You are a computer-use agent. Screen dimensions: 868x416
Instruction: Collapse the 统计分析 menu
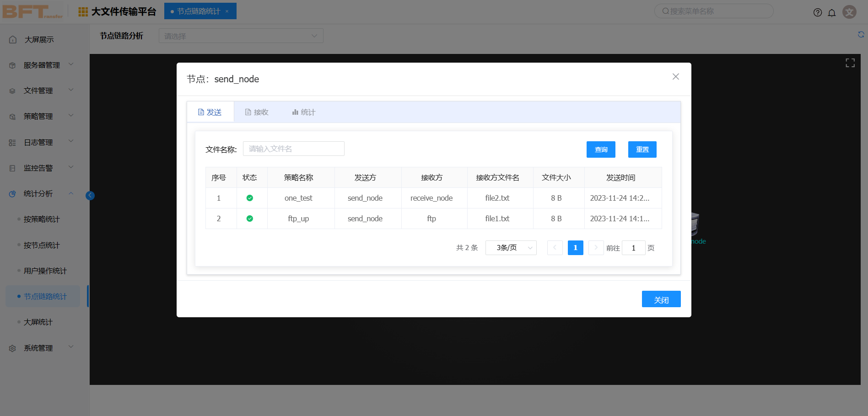coord(42,194)
